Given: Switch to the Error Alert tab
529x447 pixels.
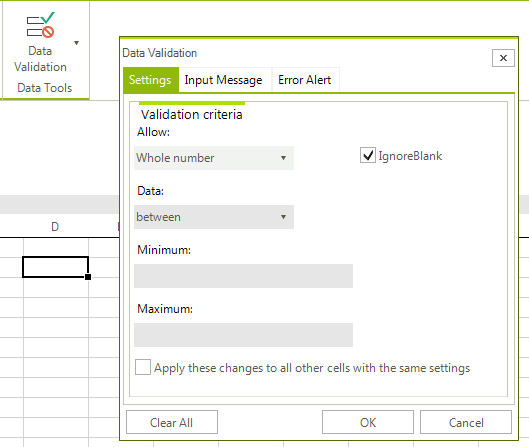Looking at the screenshot, I should [x=304, y=80].
